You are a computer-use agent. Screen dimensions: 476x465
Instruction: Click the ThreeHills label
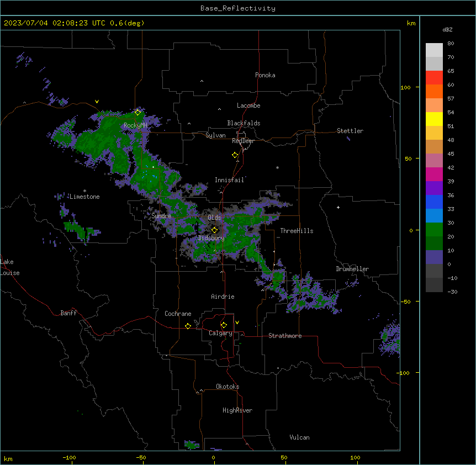(297, 231)
